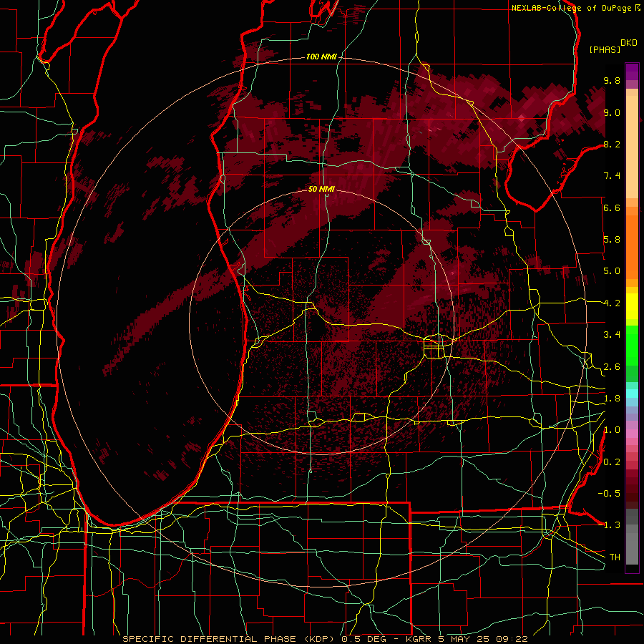Click the -0.5 legend value
This screenshot has width=644, height=644.
coord(609,493)
